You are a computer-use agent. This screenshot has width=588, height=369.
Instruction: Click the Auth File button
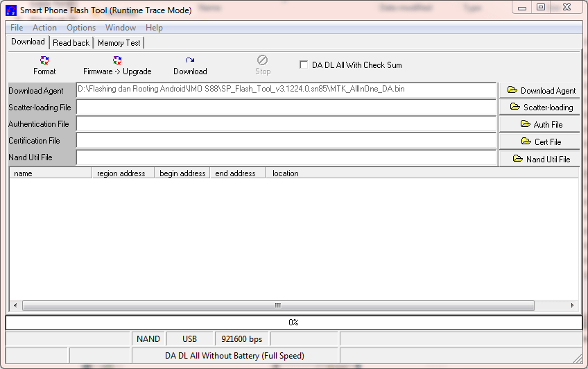point(539,124)
